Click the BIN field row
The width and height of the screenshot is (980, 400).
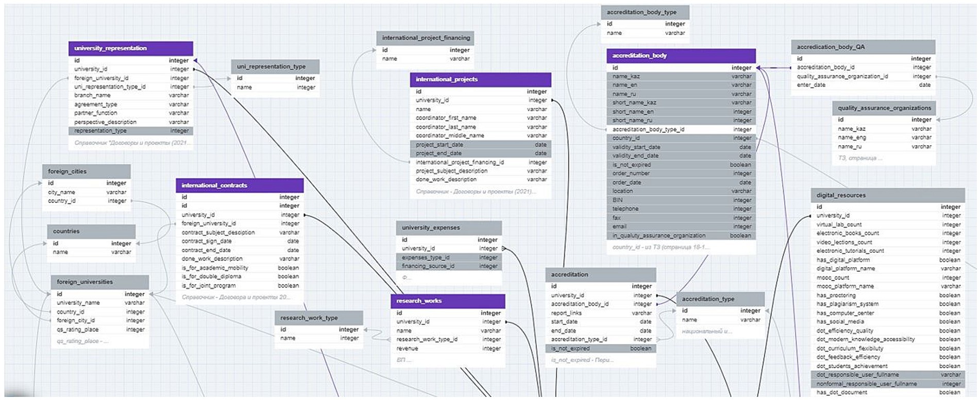[681, 200]
